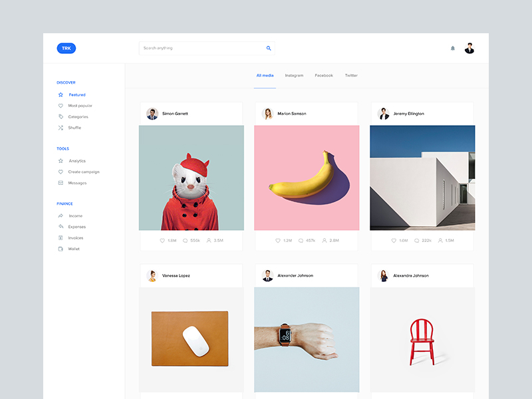Open notifications bell icon
This screenshot has width=532, height=399.
[453, 48]
